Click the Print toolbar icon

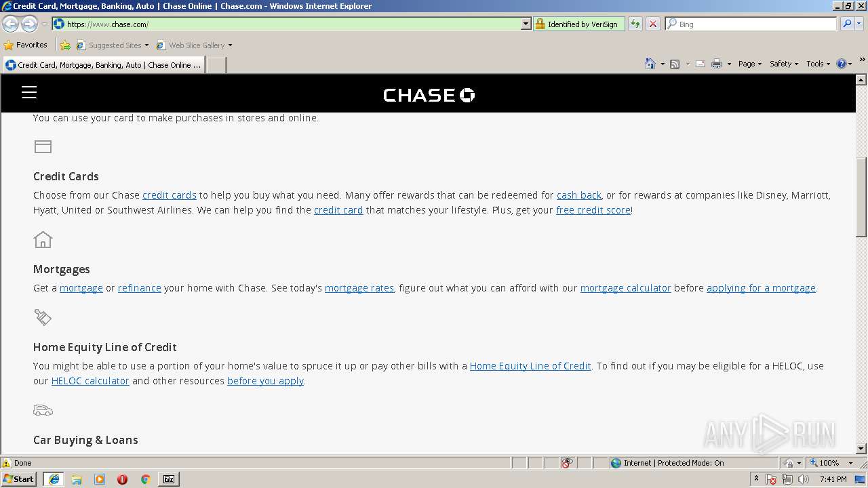717,64
